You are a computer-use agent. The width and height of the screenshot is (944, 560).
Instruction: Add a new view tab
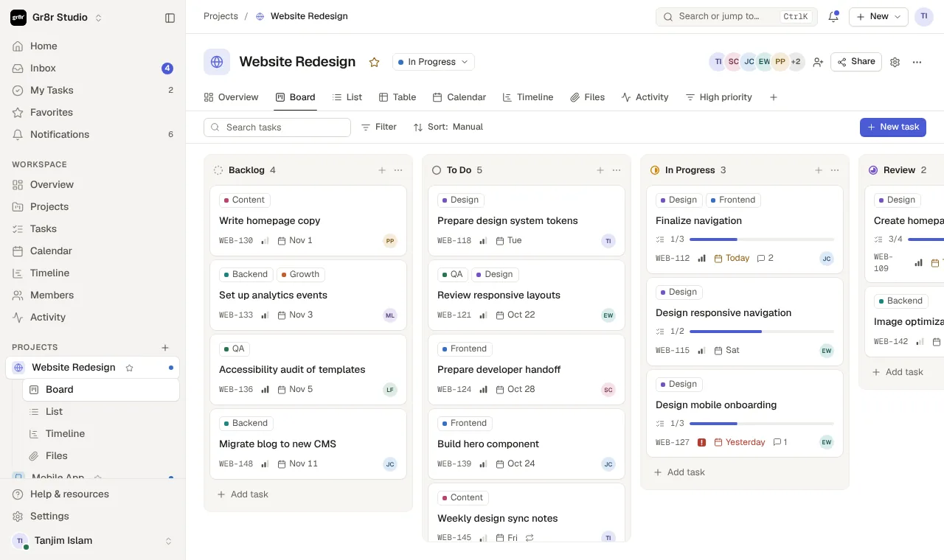(x=773, y=97)
